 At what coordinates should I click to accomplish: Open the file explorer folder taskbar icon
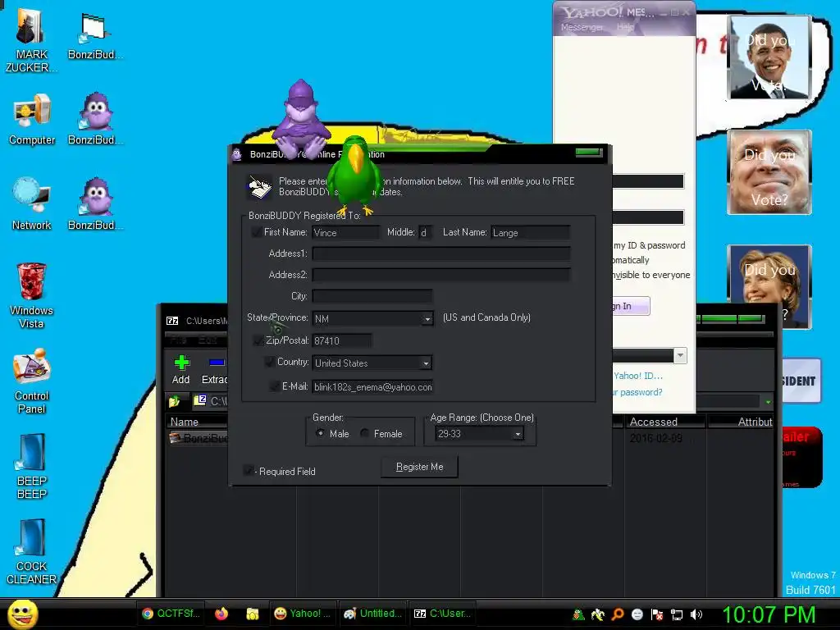[x=253, y=614]
